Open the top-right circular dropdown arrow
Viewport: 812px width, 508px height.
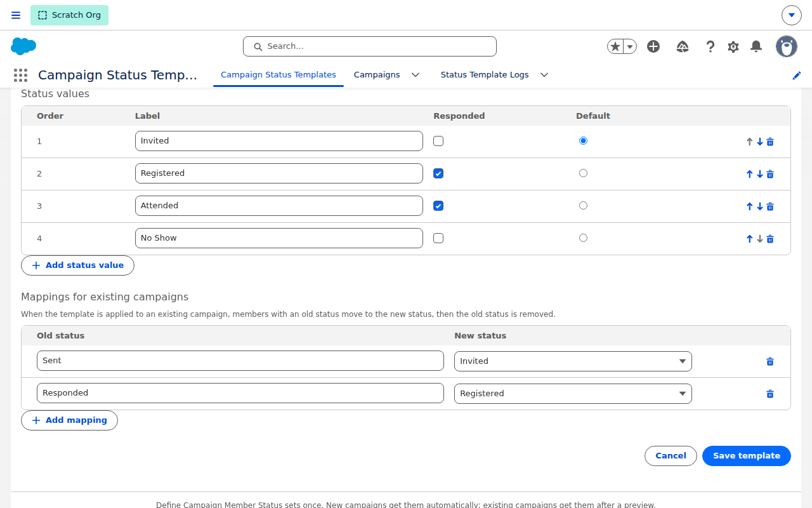click(792, 15)
